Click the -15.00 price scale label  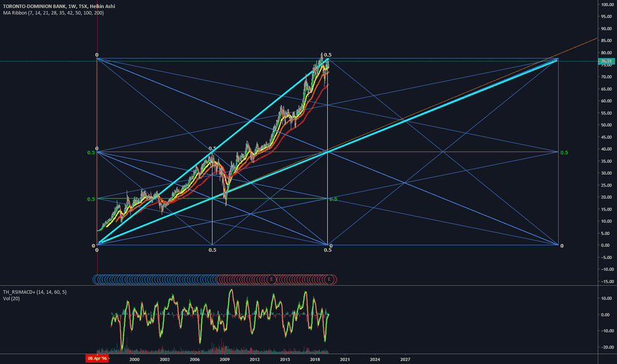(607, 281)
